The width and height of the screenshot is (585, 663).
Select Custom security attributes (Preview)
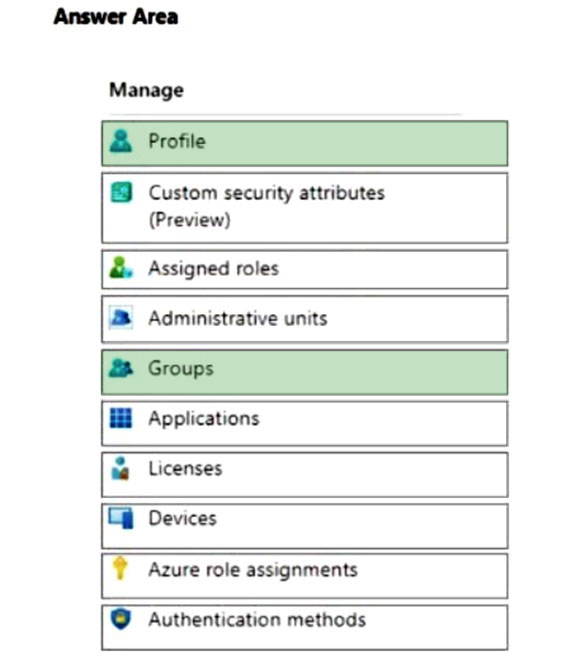(305, 208)
